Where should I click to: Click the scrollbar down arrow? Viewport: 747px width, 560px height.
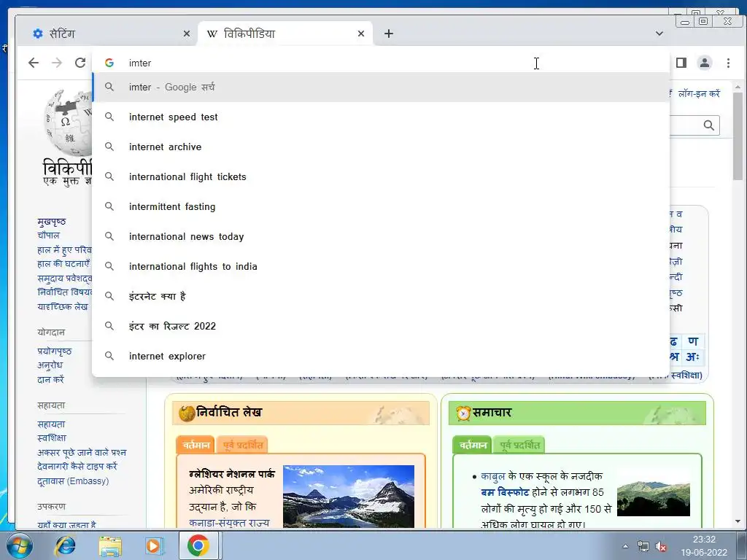coord(738,522)
